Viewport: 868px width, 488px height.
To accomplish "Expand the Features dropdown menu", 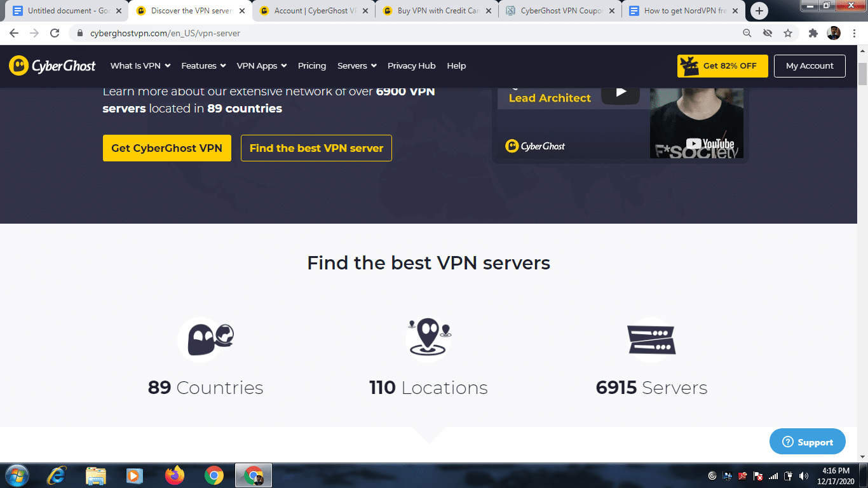I will tap(203, 65).
